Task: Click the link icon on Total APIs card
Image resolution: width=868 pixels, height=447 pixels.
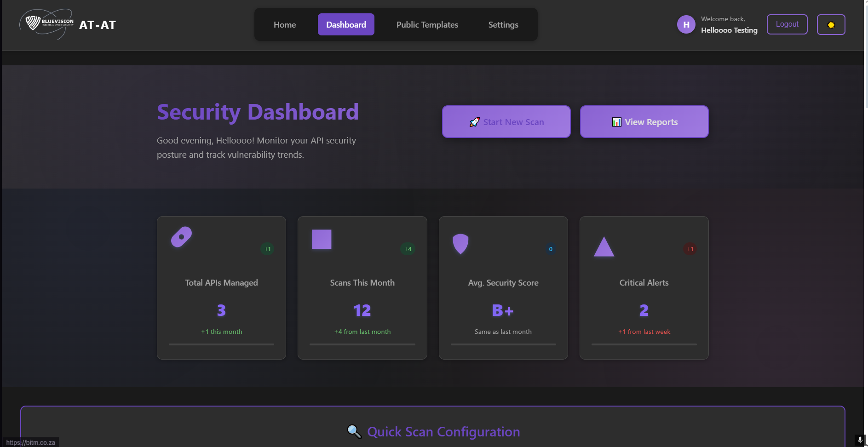Action: coord(181,237)
